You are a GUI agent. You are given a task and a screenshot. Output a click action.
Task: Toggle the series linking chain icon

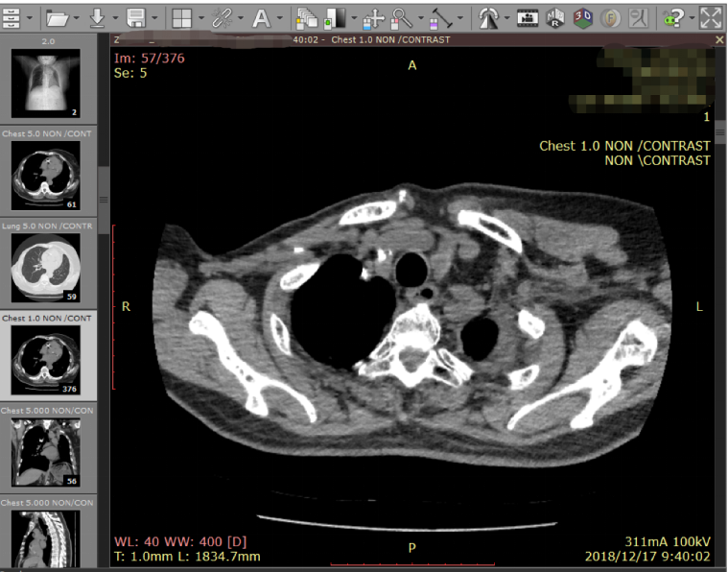coord(222,18)
